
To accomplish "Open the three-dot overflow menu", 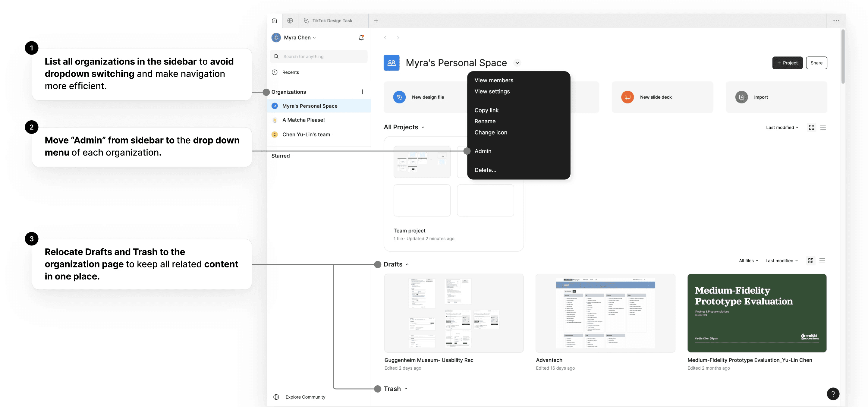I will pyautogui.click(x=836, y=21).
